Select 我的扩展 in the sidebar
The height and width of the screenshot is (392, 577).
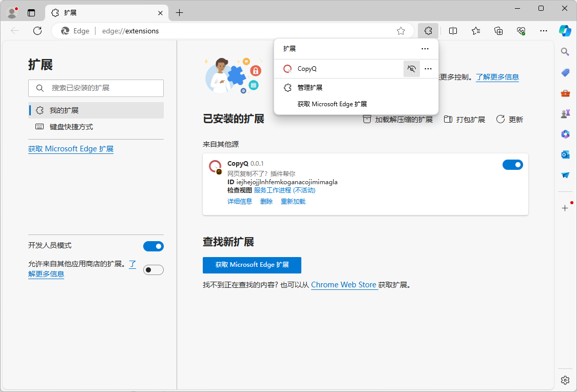coord(96,110)
